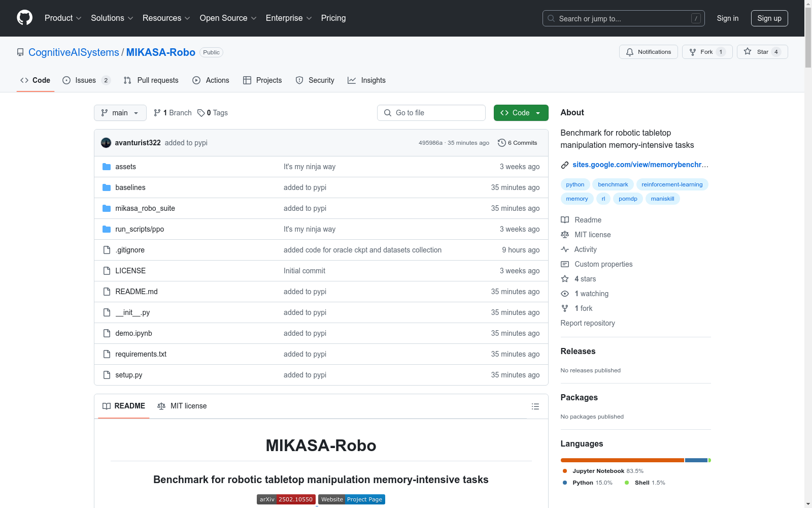Click the tag icon beside 0 Tags
The width and height of the screenshot is (812, 508).
(201, 113)
